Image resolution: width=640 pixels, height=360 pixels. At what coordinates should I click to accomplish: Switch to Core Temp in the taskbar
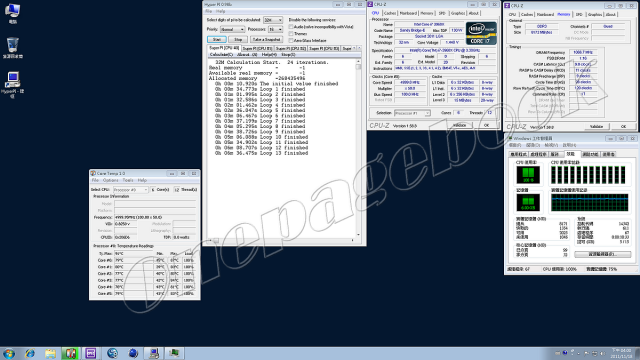click(70, 353)
